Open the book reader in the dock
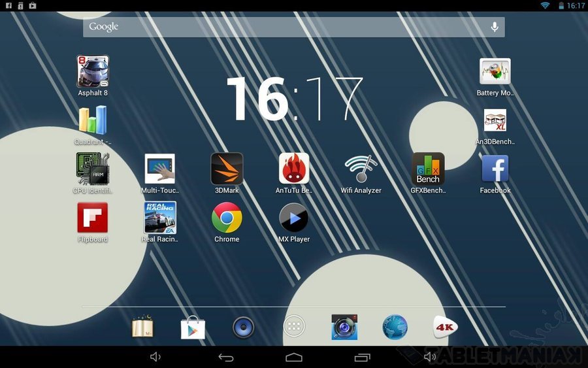Image resolution: width=588 pixels, height=368 pixels. pyautogui.click(x=142, y=327)
